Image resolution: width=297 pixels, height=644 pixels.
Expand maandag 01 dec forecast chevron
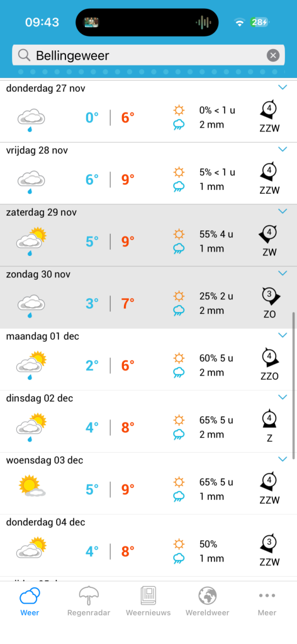click(x=282, y=335)
